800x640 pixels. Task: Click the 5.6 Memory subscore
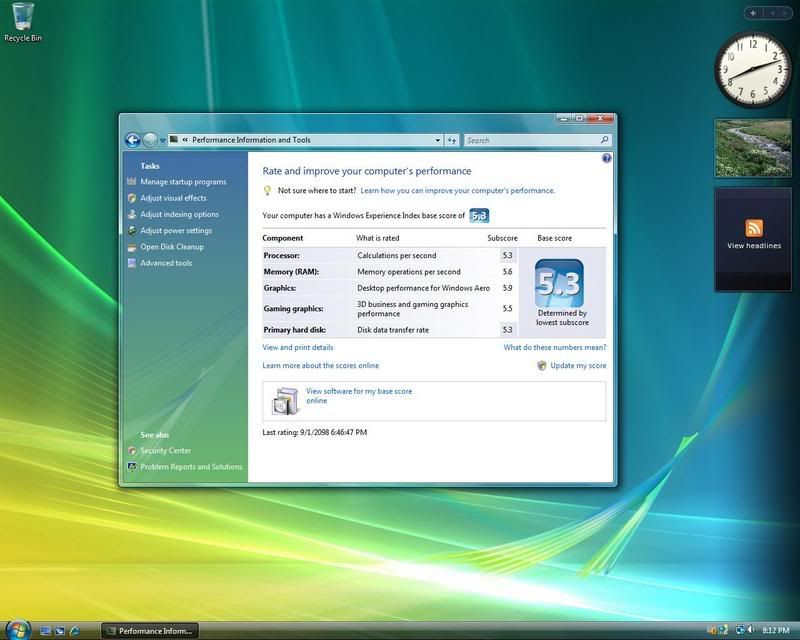pos(507,272)
